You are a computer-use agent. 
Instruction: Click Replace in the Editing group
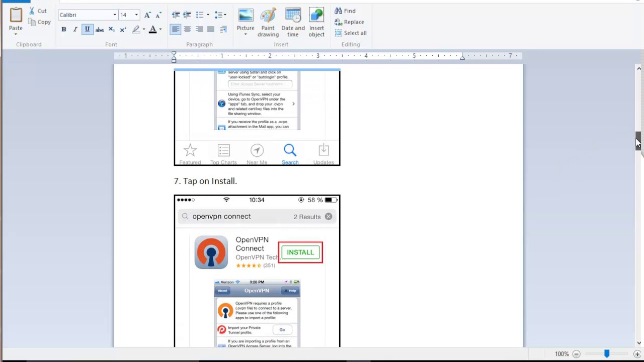pos(349,22)
